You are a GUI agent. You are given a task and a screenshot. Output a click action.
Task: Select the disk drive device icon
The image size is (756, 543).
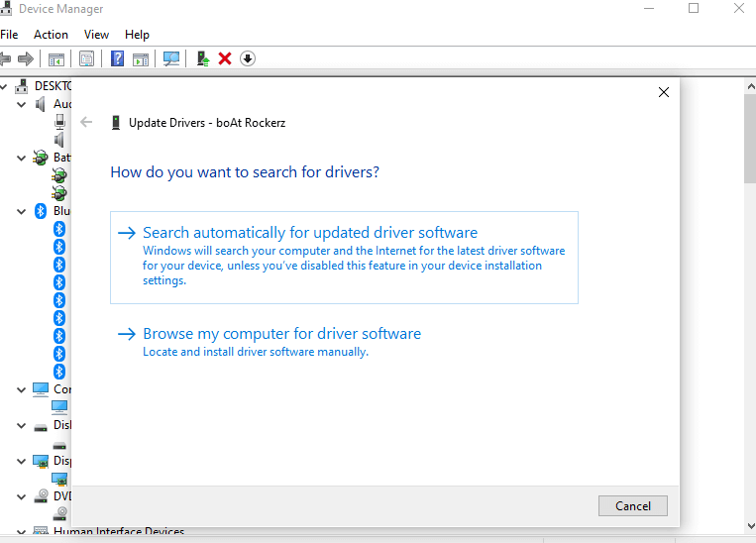(x=59, y=445)
